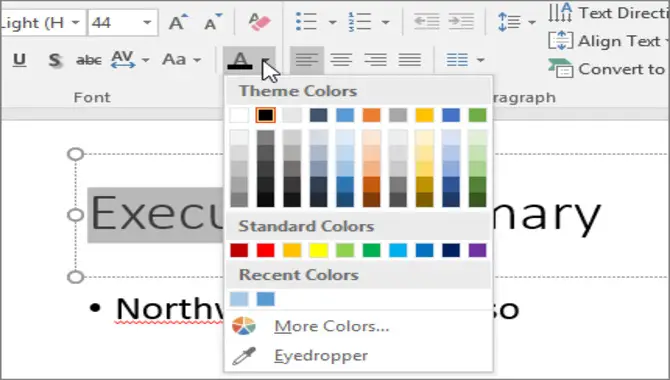Click the Increase Indent icon
This screenshot has width=670, height=380.
coord(461,22)
